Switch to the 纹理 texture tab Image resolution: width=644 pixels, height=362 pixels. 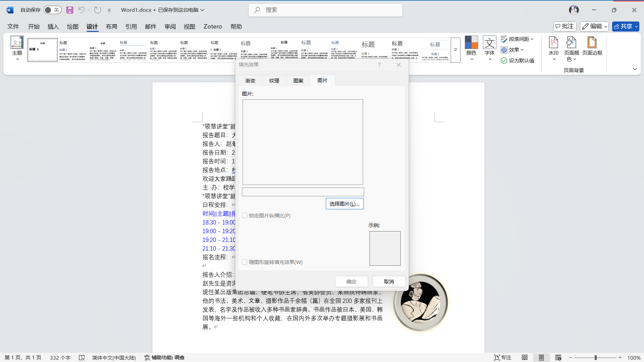point(274,81)
